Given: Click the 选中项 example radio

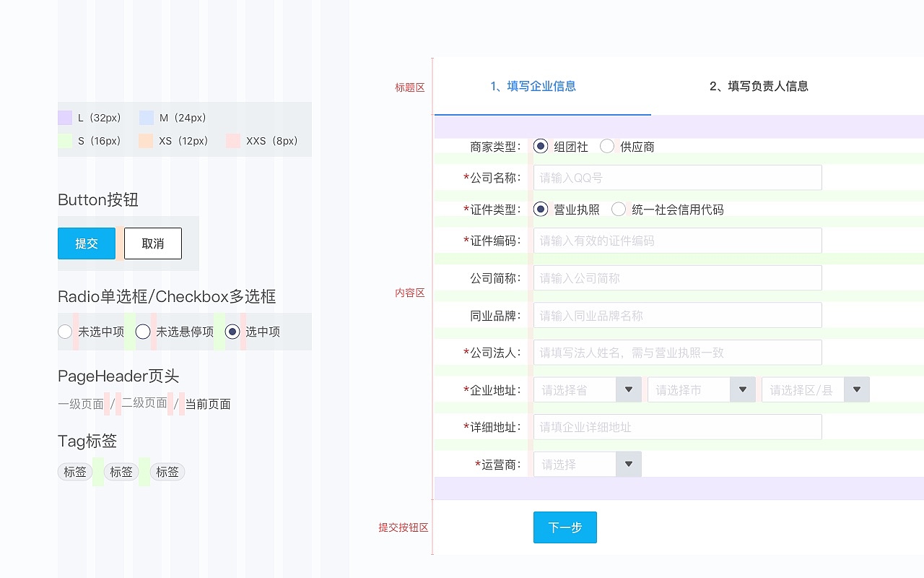Looking at the screenshot, I should [232, 332].
